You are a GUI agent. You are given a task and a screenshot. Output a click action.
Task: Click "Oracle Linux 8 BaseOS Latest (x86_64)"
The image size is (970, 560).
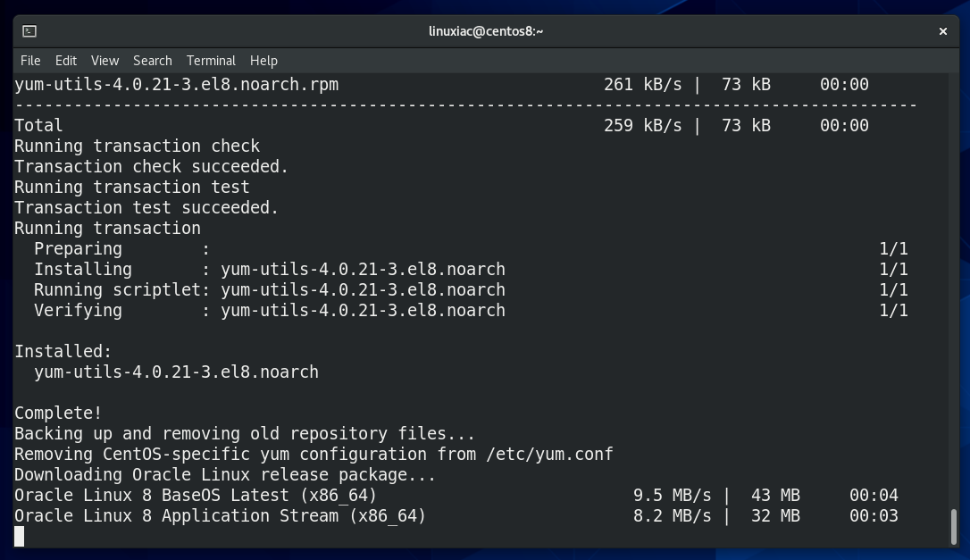pyautogui.click(x=196, y=496)
